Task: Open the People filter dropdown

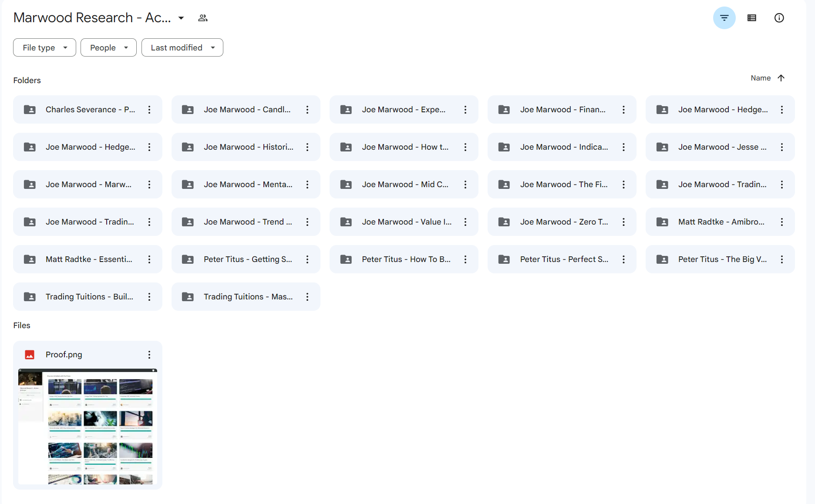Action: point(108,47)
